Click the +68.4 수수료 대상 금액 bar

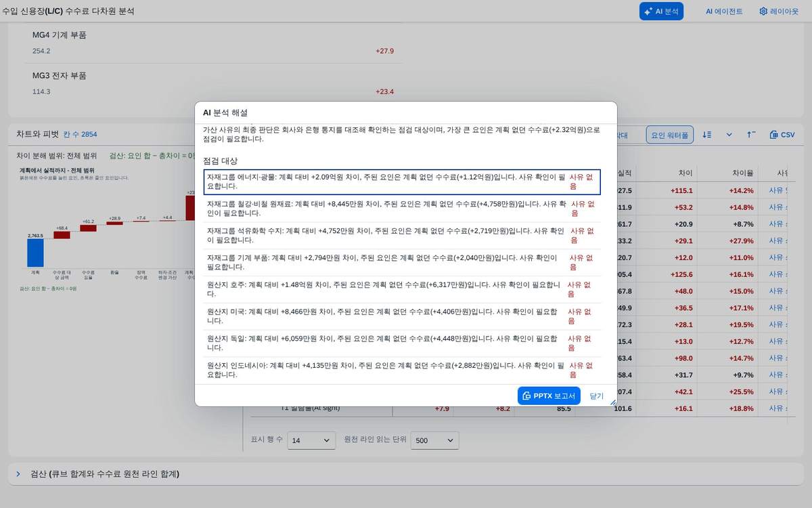pyautogui.click(x=62, y=235)
